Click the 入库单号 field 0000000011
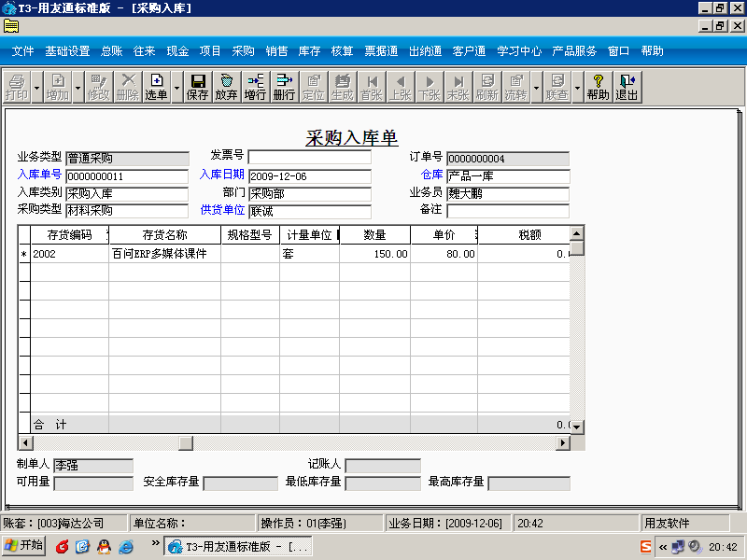747x560 pixels. point(127,176)
